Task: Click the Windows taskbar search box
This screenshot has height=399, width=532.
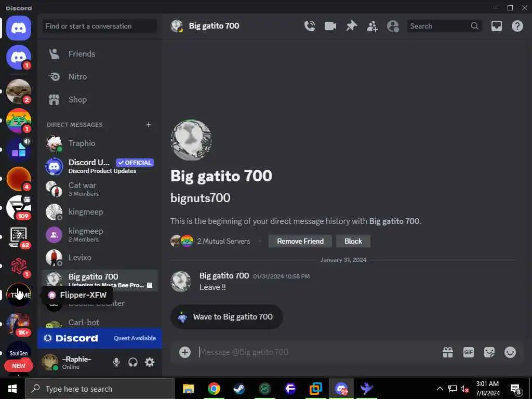Action: [x=100, y=389]
